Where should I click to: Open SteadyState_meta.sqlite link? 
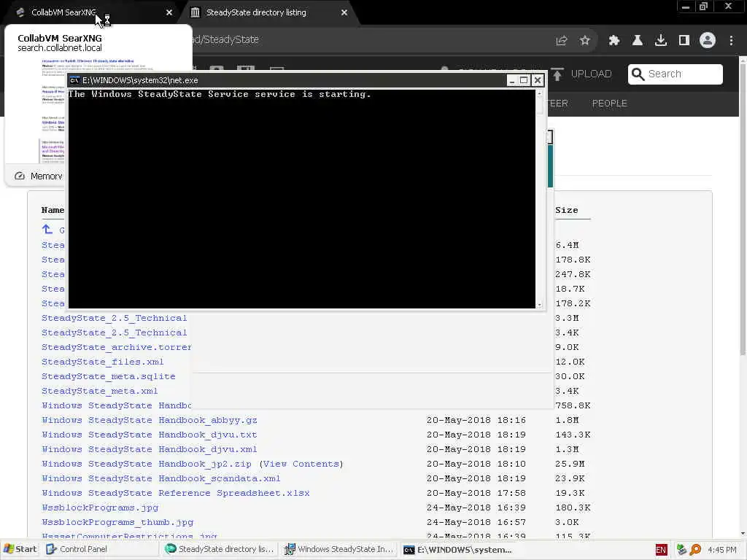pyautogui.click(x=108, y=376)
